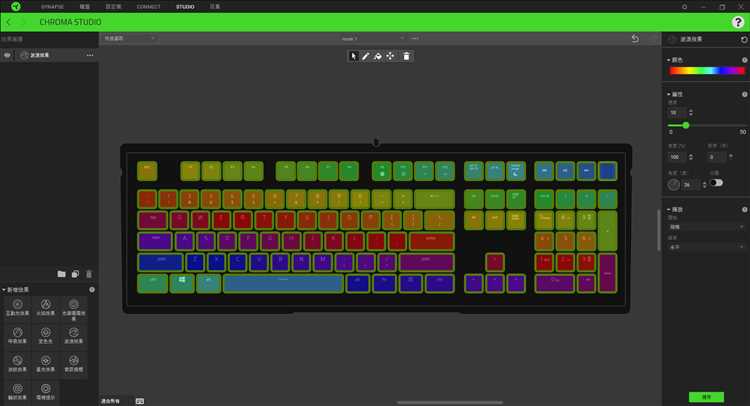
Task: Click the stepper next to the speed value
Action: 691,112
